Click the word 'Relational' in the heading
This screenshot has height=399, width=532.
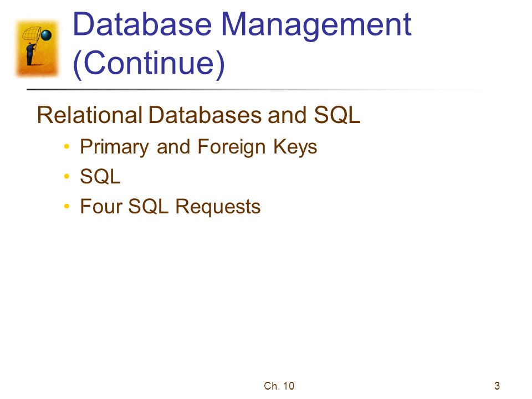[x=90, y=115]
